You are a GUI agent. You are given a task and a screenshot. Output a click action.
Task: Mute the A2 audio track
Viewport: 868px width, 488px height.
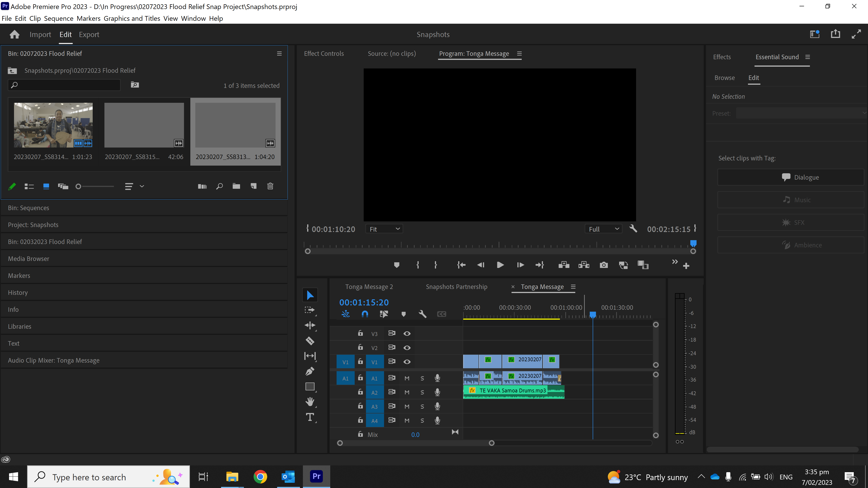tap(407, 392)
